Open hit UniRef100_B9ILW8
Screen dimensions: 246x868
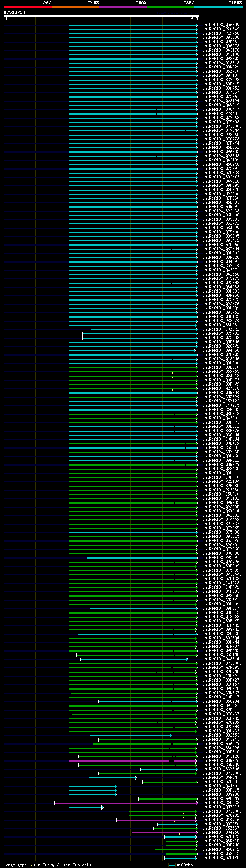(x=221, y=37)
